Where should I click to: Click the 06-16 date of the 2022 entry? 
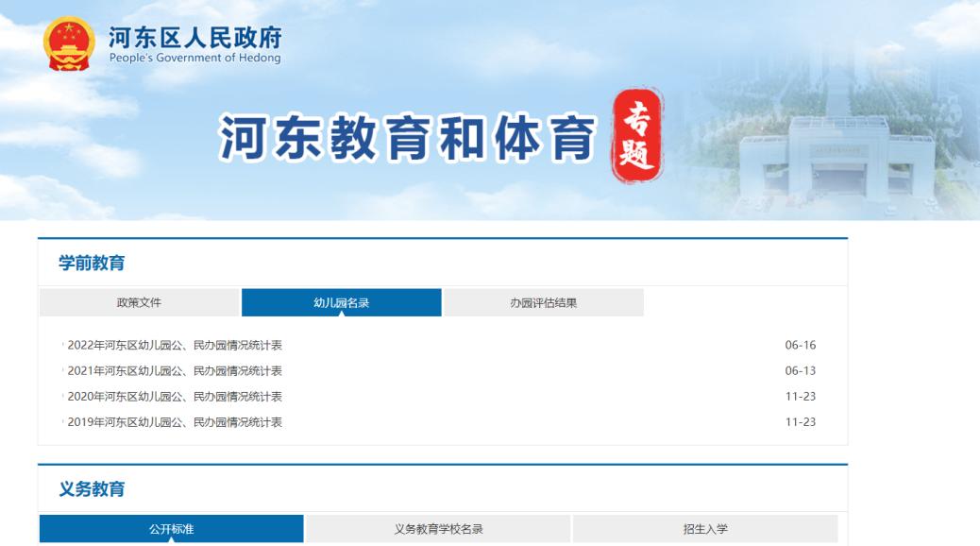[x=801, y=345]
